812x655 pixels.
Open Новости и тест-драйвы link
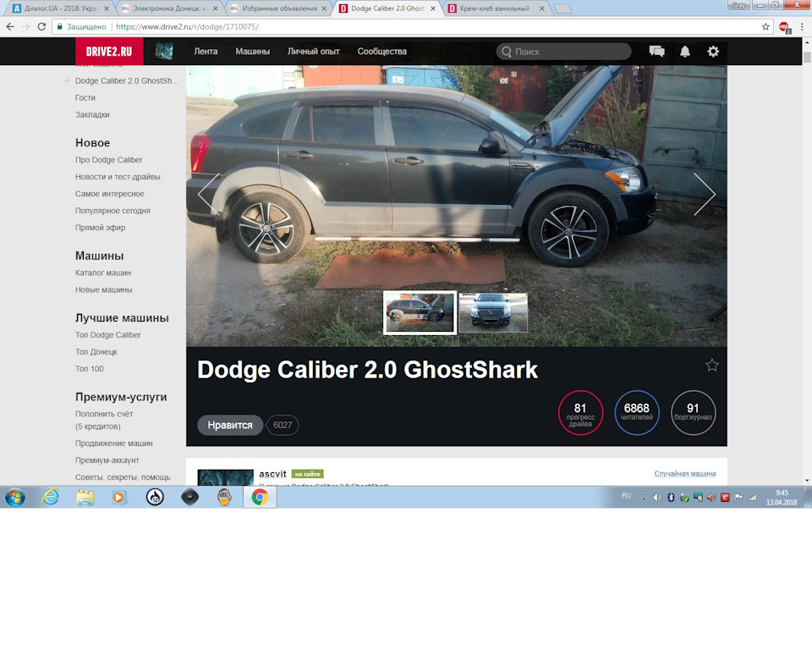pyautogui.click(x=118, y=177)
